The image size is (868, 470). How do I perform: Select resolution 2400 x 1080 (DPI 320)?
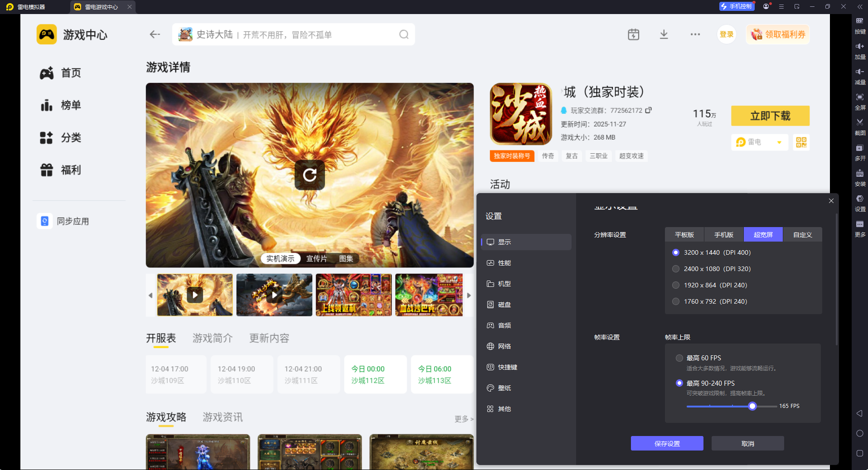676,268
